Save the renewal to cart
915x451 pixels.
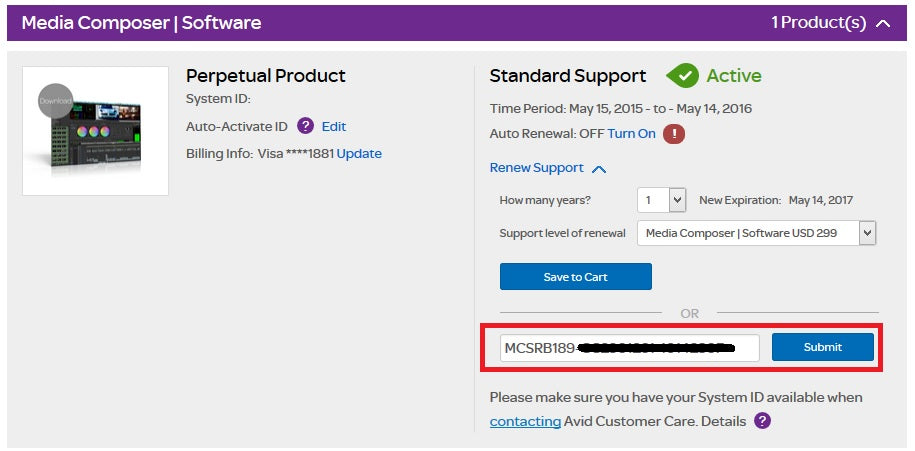[575, 277]
